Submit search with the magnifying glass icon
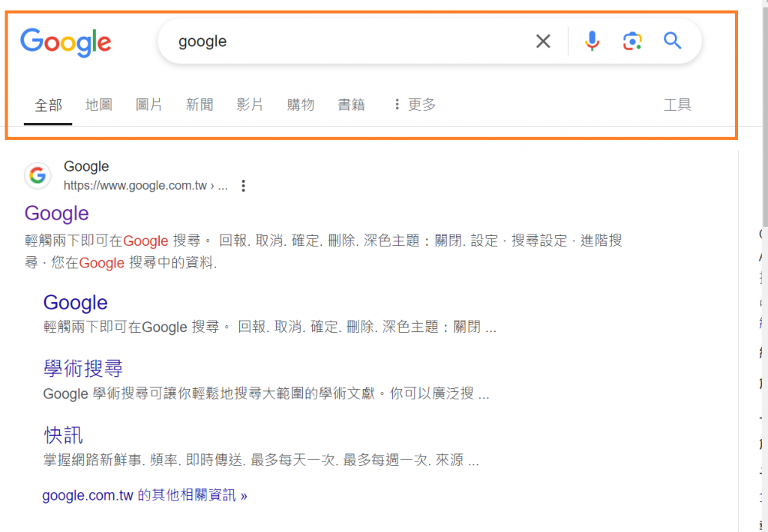The width and height of the screenshot is (768, 532). tap(673, 40)
